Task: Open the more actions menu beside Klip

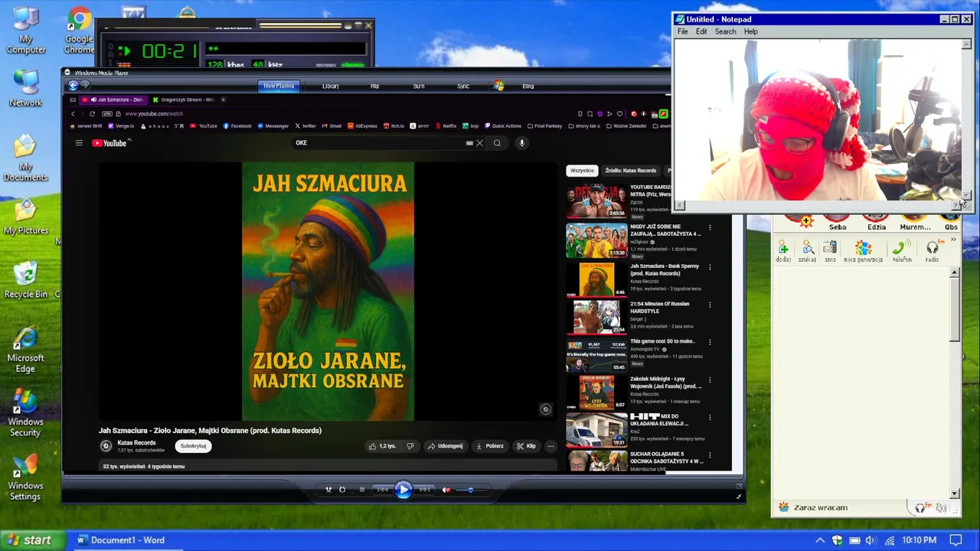Action: [550, 446]
